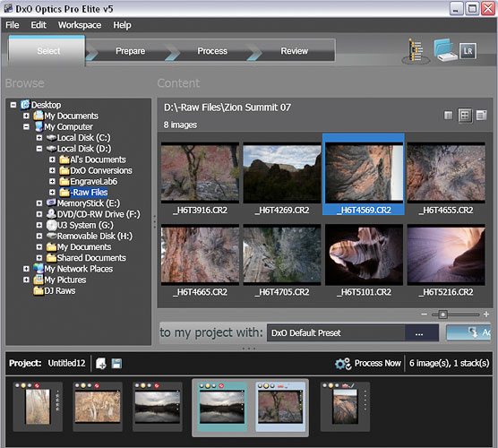Screen dimensions: 498x448
Task: Click project name Untitled12
Action: [x=66, y=363]
